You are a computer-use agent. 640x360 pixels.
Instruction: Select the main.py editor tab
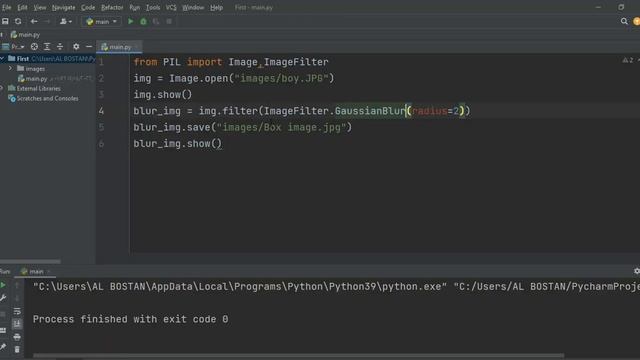(119, 47)
